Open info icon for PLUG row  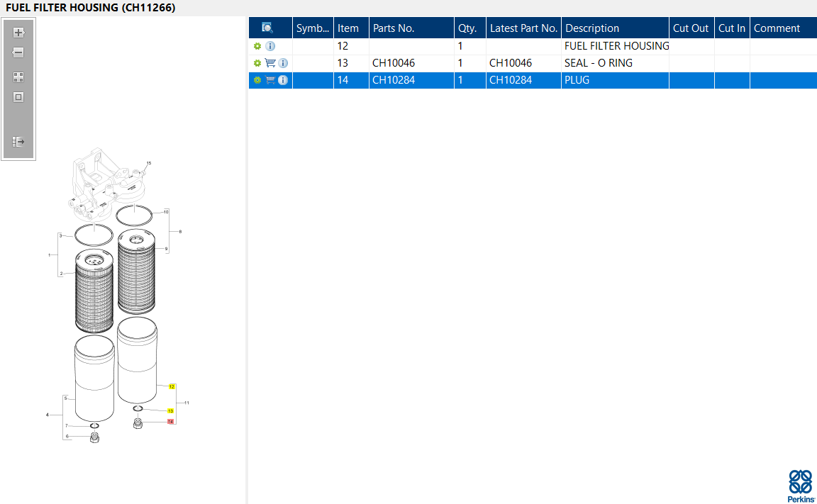[x=283, y=80]
